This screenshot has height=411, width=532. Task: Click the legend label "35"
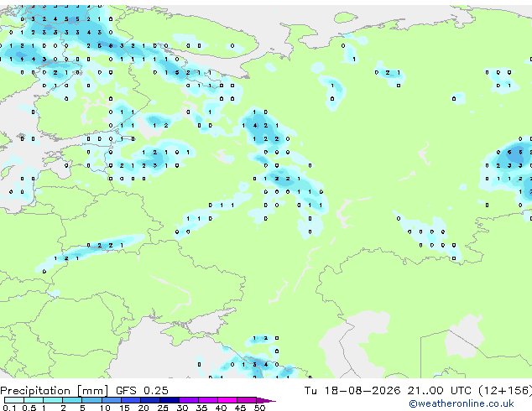point(201,408)
